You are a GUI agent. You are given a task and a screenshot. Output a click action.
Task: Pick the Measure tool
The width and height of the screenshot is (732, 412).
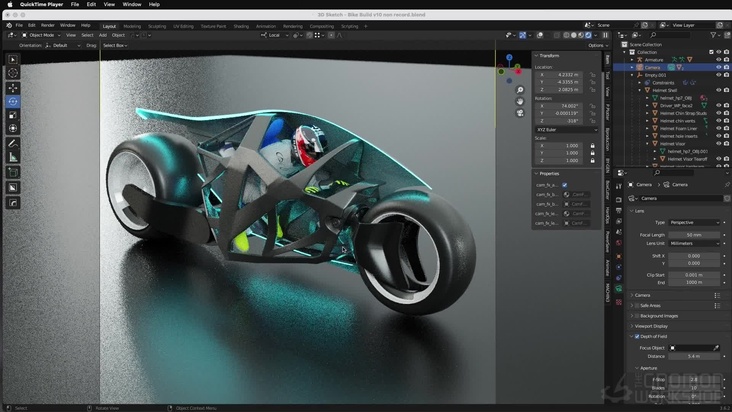pos(13,157)
